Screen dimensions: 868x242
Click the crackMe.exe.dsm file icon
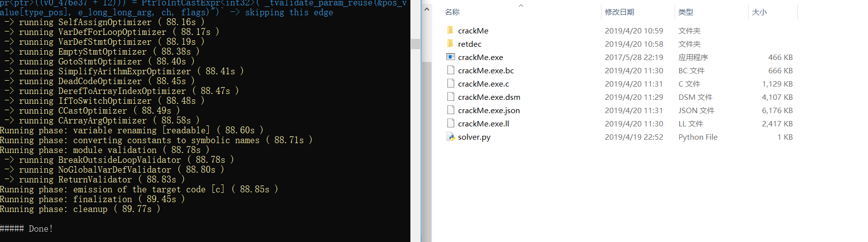coord(450,97)
